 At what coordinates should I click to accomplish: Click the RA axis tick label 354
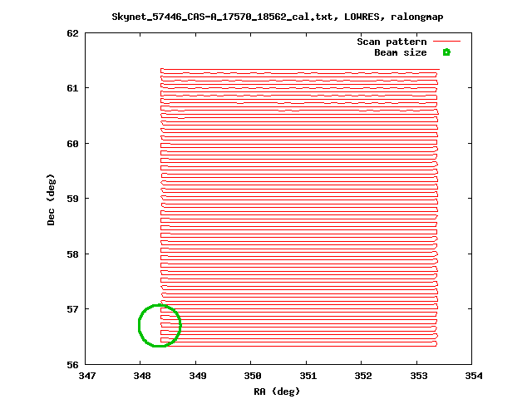[474, 376]
